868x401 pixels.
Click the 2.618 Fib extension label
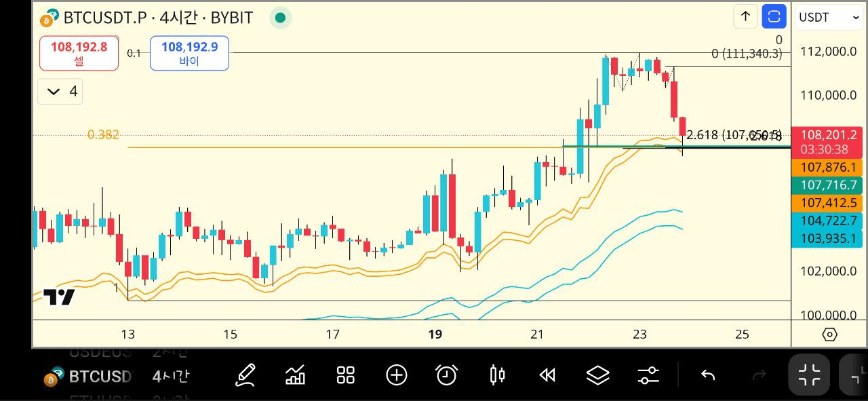coord(734,135)
